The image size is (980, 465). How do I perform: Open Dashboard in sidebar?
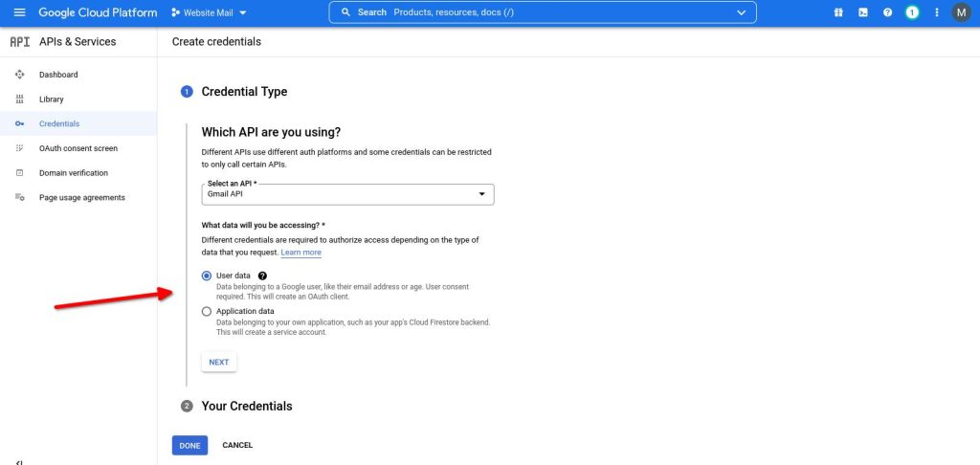[58, 75]
